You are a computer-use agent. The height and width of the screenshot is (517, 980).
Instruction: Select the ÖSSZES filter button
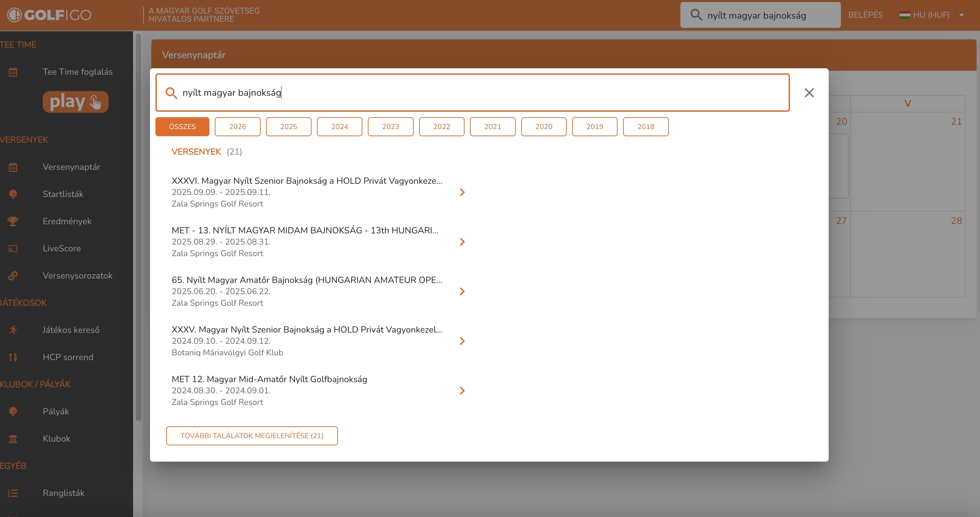pos(182,126)
